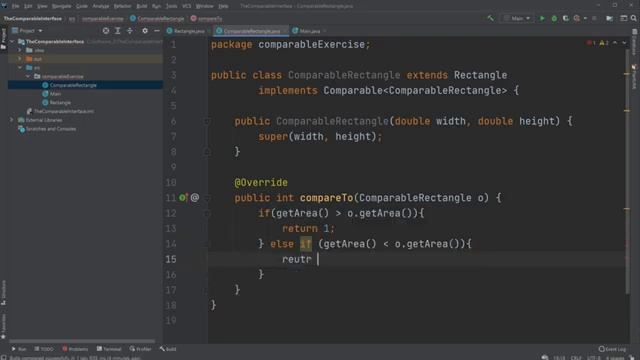
Task: Open Event Log in status bar
Action: pyautogui.click(x=612, y=349)
